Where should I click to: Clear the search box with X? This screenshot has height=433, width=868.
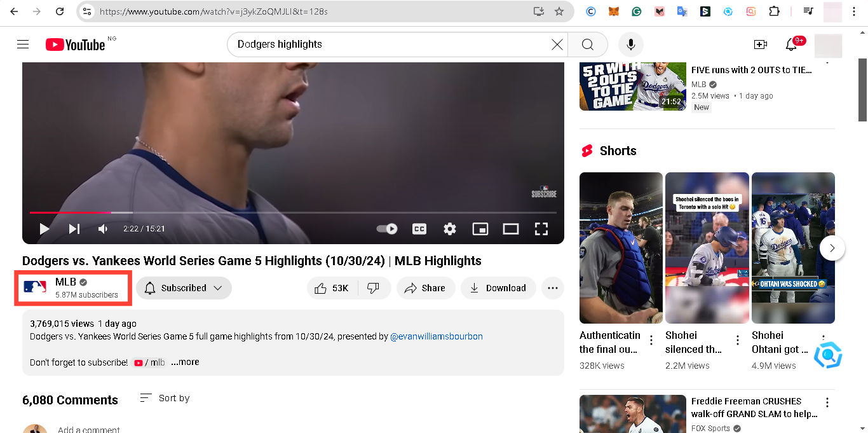click(x=557, y=45)
